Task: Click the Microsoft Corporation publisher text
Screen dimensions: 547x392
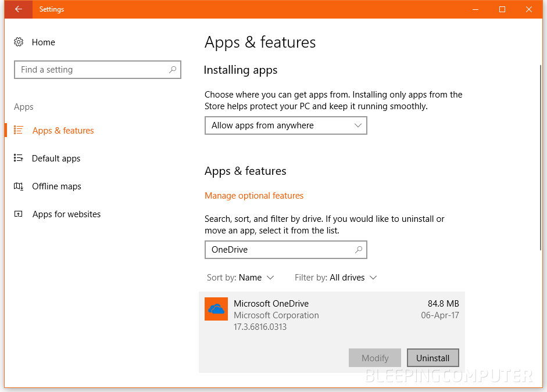Action: pos(276,315)
